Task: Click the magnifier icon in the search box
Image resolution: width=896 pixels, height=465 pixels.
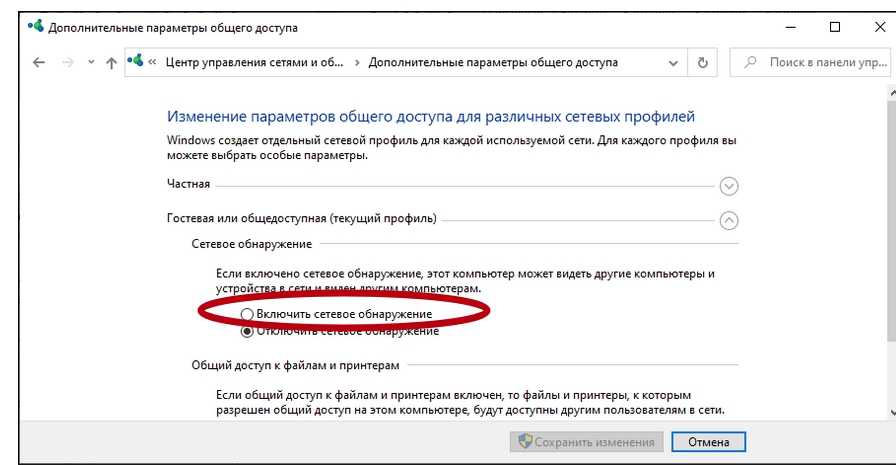Action: [x=750, y=62]
